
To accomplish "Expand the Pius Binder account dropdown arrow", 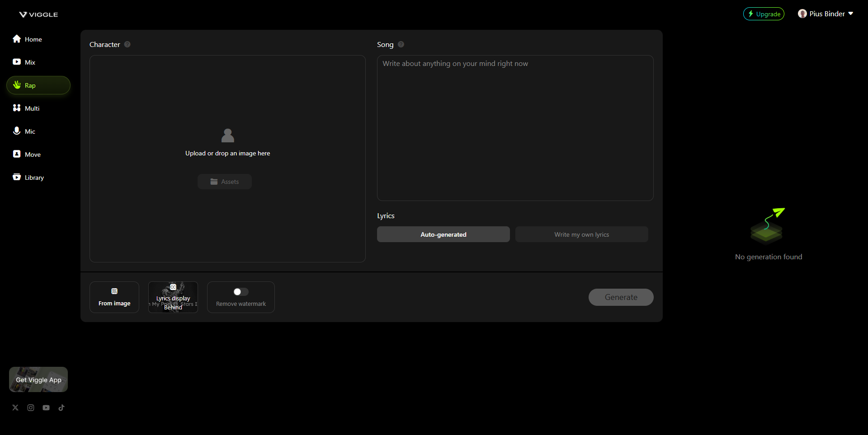I will click(851, 14).
